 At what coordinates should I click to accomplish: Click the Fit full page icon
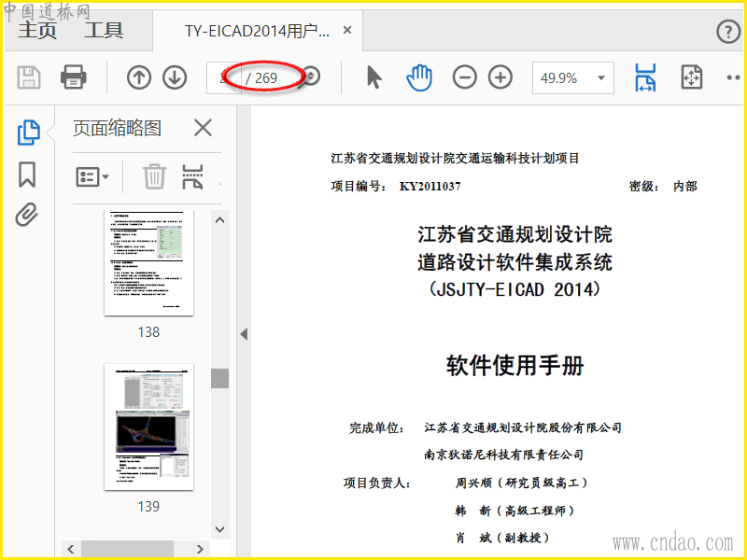[x=691, y=77]
